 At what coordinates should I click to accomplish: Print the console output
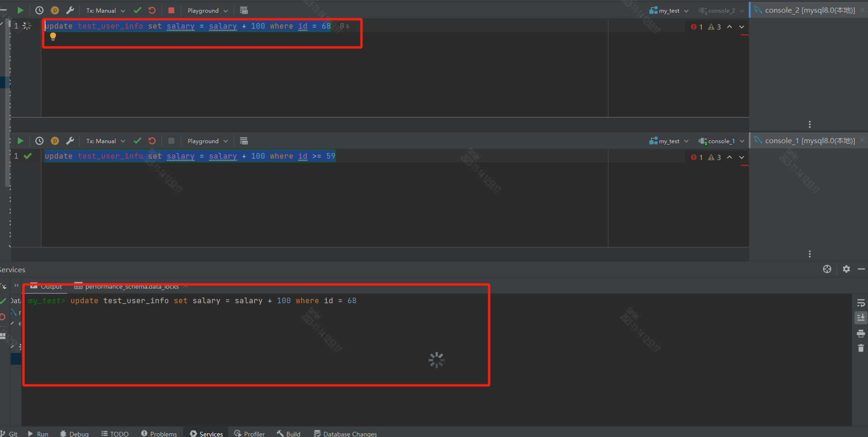[x=861, y=334]
